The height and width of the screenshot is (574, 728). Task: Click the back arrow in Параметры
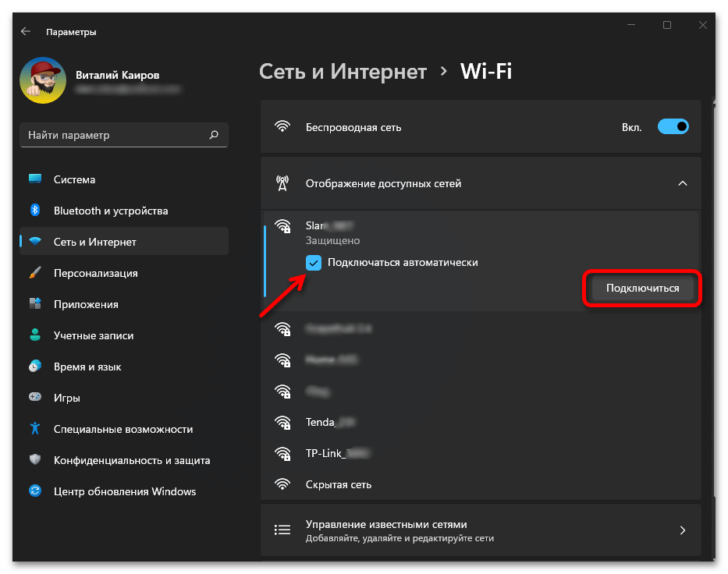tap(26, 31)
